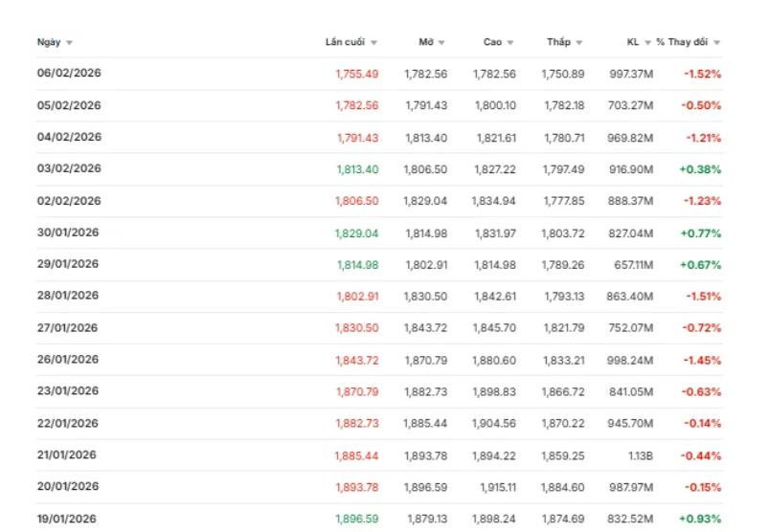Select the 06/02/2026 date row
This screenshot has width=769, height=532.
click(69, 74)
